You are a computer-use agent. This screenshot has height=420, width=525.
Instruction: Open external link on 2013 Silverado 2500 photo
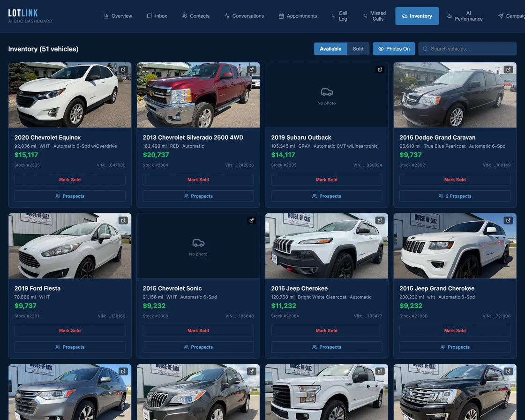[251, 70]
